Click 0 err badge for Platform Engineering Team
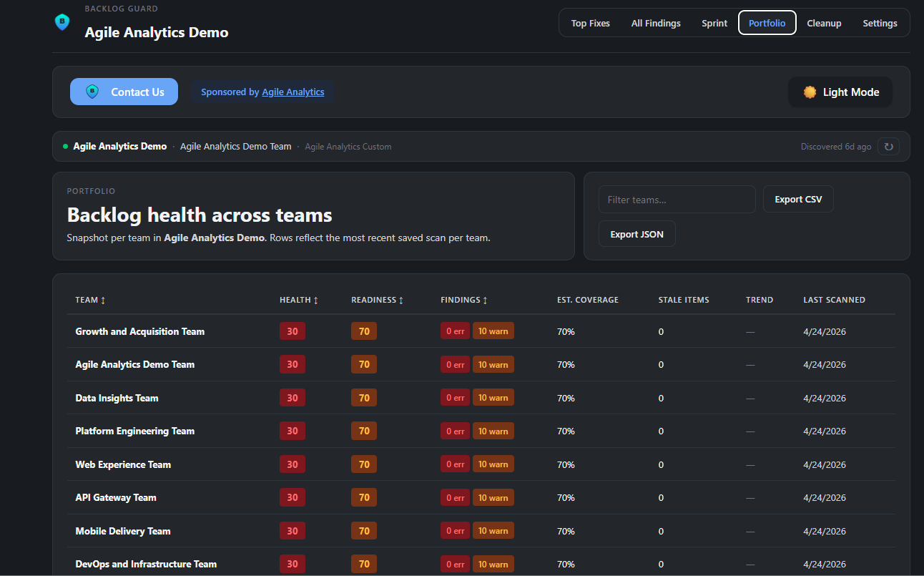The height and width of the screenshot is (576, 924). pyautogui.click(x=456, y=431)
